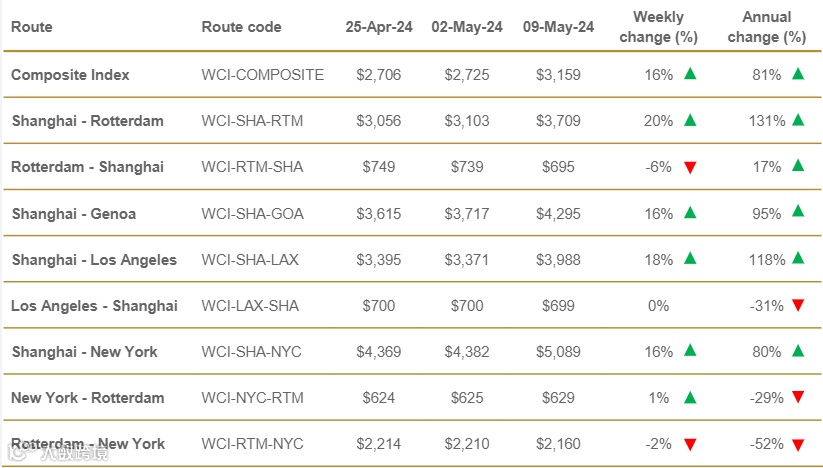
Task: Click red down arrow next to -6% weekly change
Action: click(x=689, y=167)
